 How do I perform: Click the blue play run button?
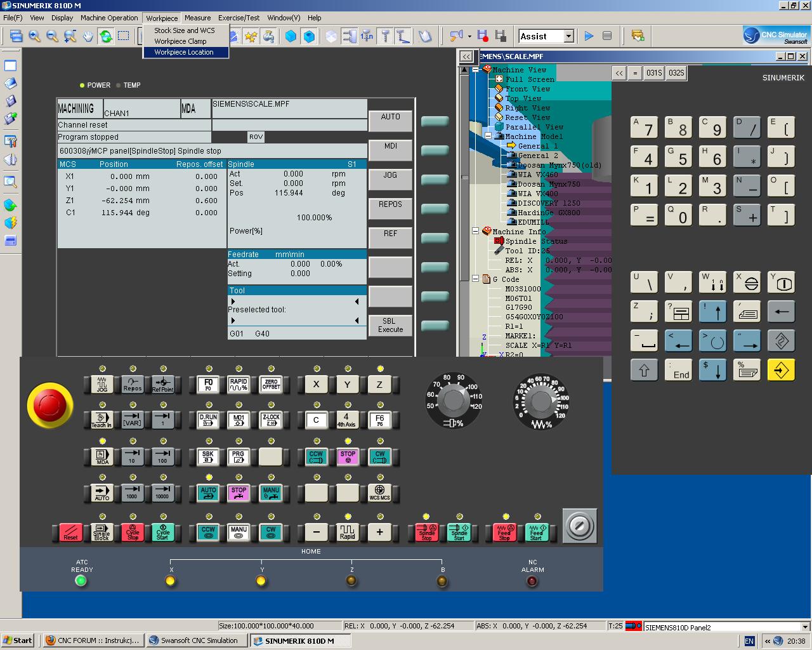coord(589,36)
